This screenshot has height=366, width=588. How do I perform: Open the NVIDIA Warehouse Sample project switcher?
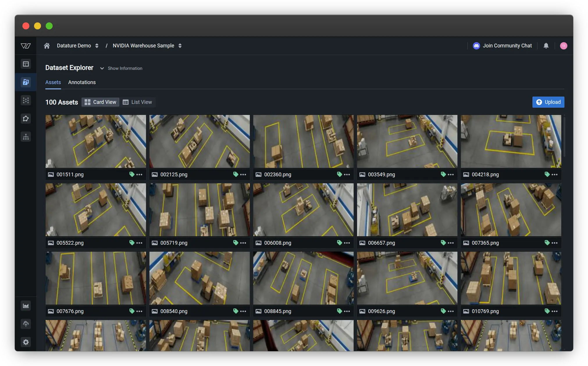pos(147,46)
